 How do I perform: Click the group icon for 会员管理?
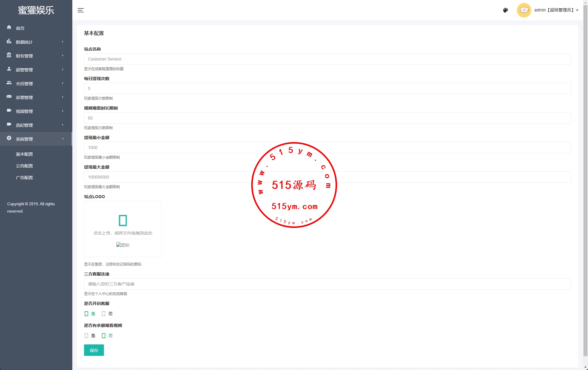[x=9, y=83]
